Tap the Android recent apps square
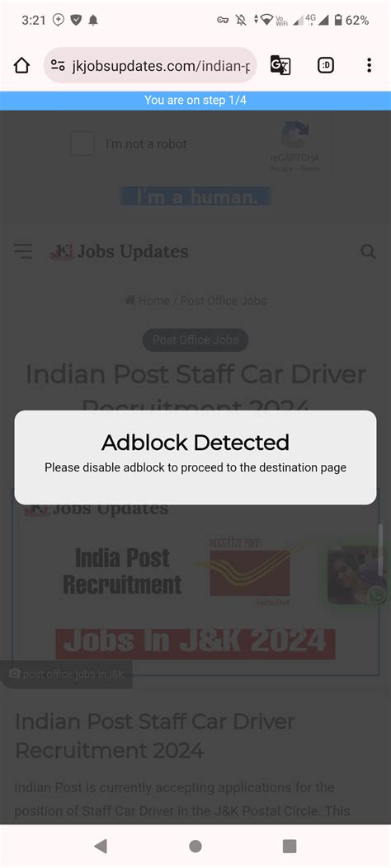This screenshot has width=391, height=868. (290, 846)
